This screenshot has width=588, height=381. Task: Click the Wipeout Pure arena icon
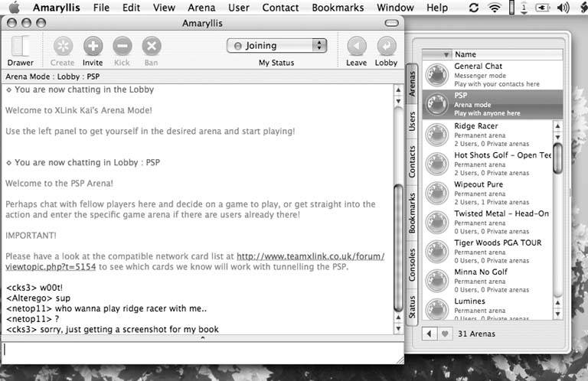pos(437,193)
